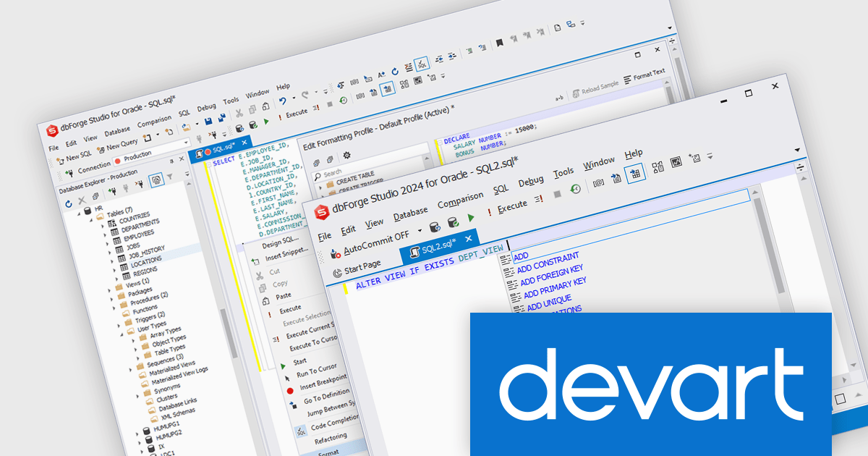Select ADD CONSTRAINT from completion list
The width and height of the screenshot is (868, 456).
[x=548, y=262]
